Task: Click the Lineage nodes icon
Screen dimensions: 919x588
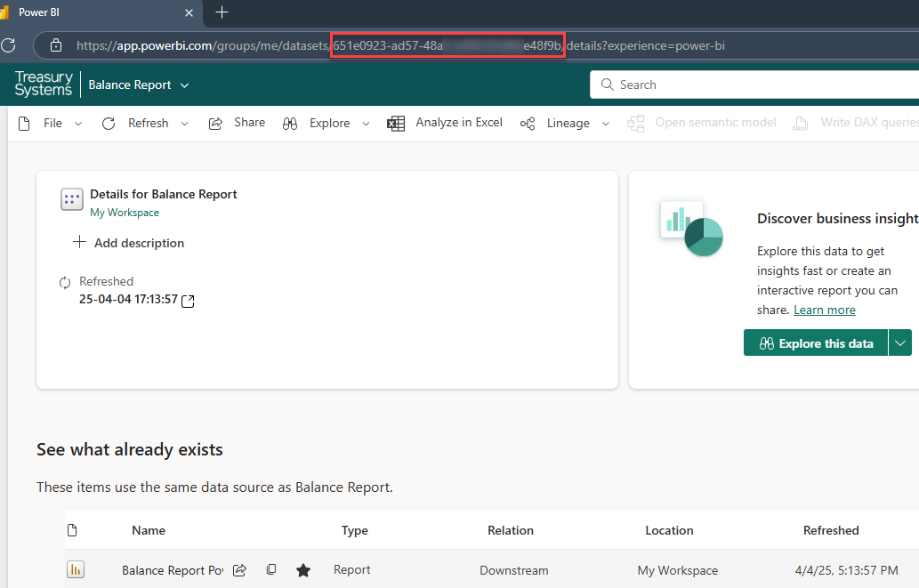Action: [x=528, y=123]
